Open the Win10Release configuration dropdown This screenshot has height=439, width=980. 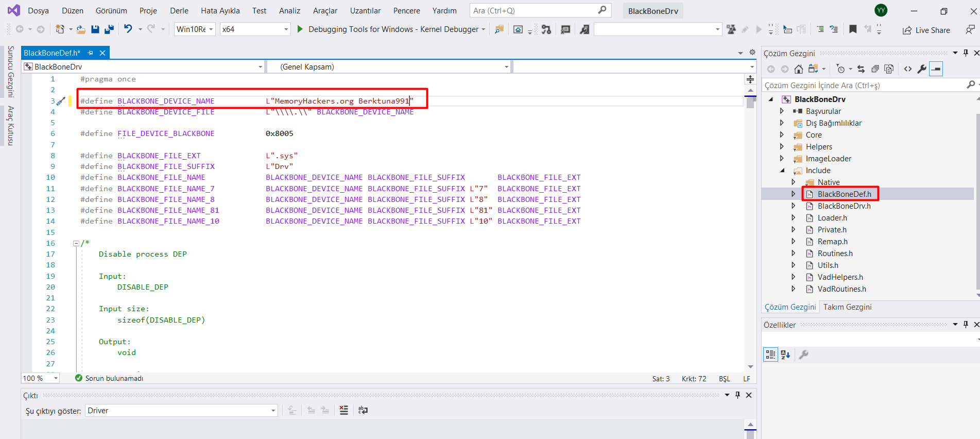[195, 29]
